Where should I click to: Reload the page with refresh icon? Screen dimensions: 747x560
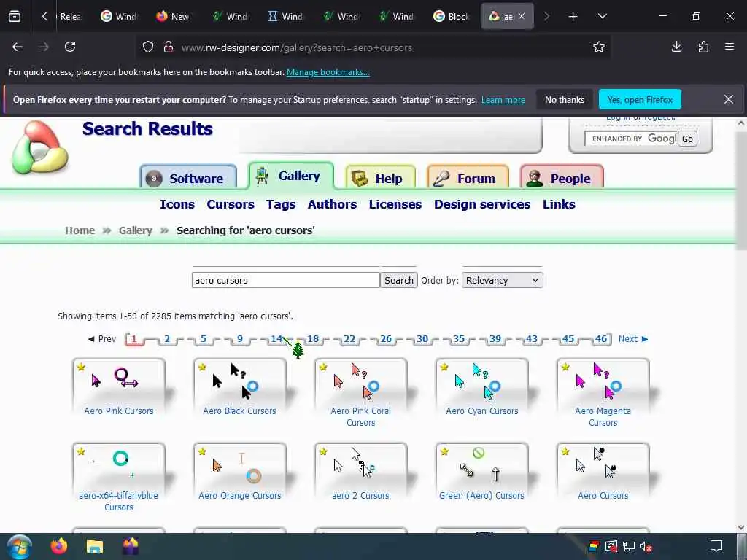[x=70, y=47]
